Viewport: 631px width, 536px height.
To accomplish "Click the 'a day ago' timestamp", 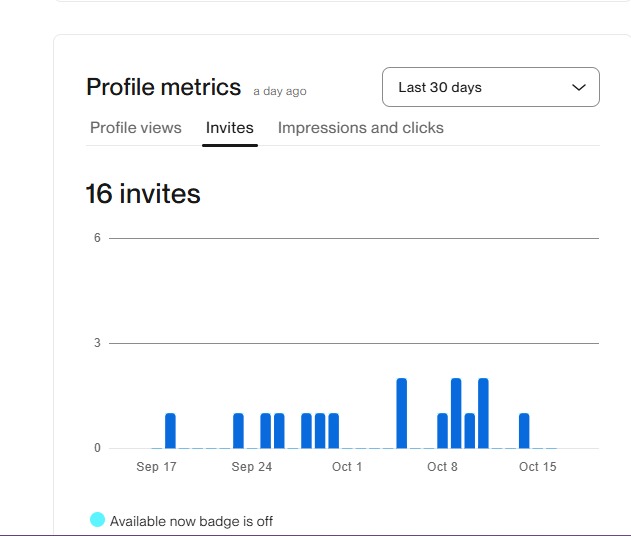I will click(280, 92).
